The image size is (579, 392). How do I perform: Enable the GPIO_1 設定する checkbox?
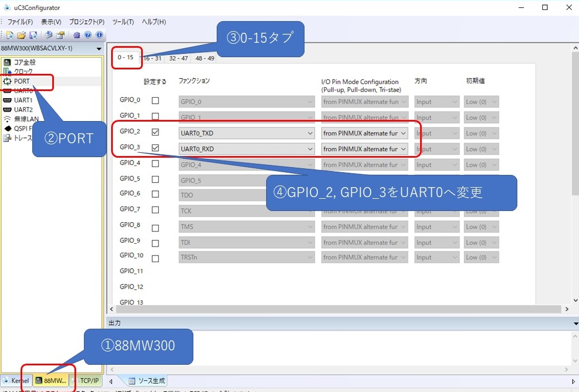[x=156, y=116]
